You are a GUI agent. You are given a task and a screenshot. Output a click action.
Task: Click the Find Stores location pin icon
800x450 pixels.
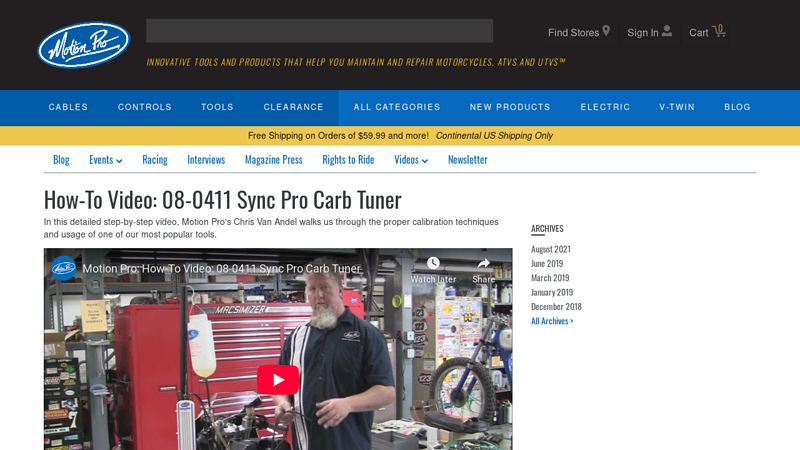click(x=606, y=31)
